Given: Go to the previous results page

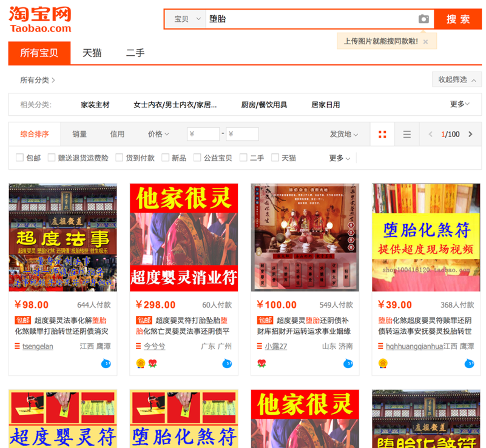Looking at the screenshot, I should point(430,134).
